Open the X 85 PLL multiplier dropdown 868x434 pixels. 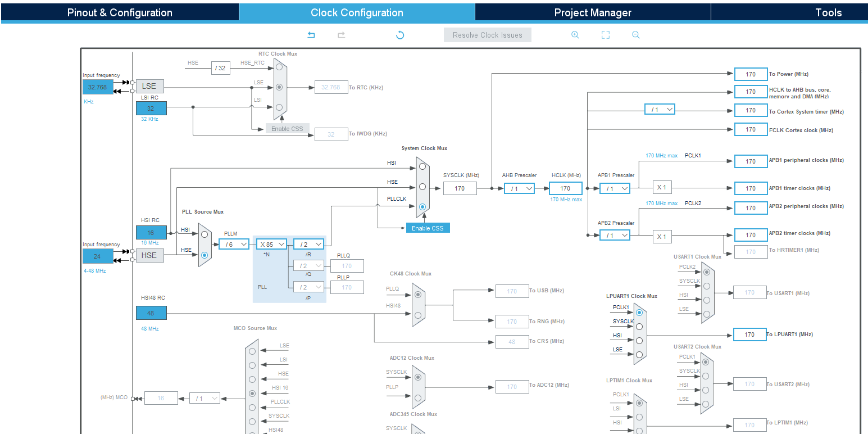coord(272,244)
